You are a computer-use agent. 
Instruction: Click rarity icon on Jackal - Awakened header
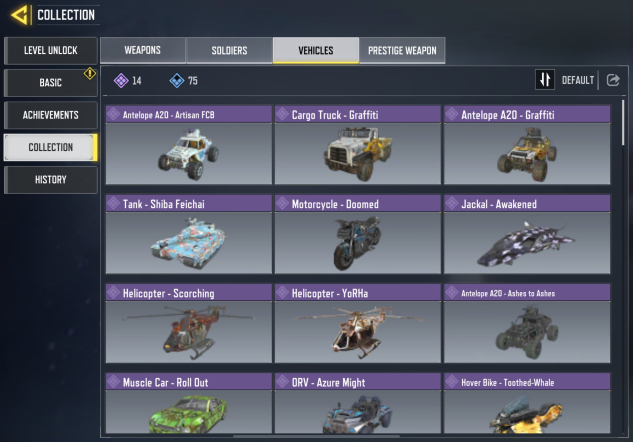point(451,203)
